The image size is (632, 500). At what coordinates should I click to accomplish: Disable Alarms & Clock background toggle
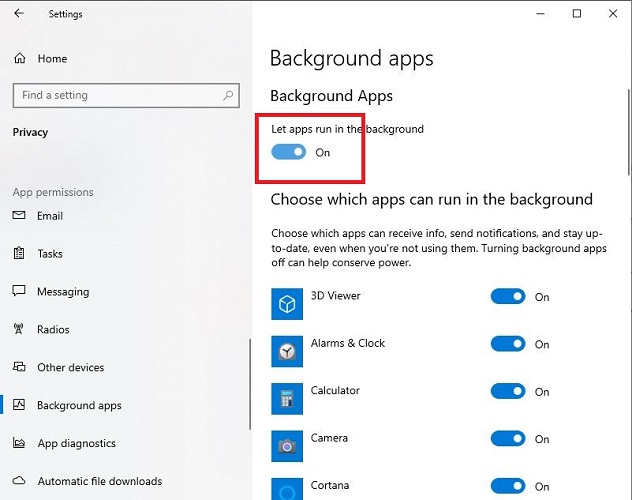[x=508, y=344]
